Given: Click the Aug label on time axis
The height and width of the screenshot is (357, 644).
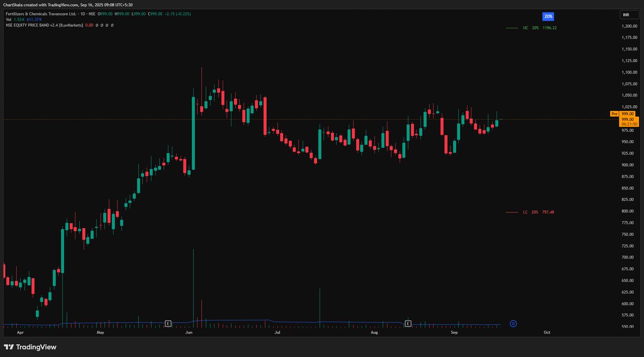Looking at the screenshot, I should [x=374, y=333].
